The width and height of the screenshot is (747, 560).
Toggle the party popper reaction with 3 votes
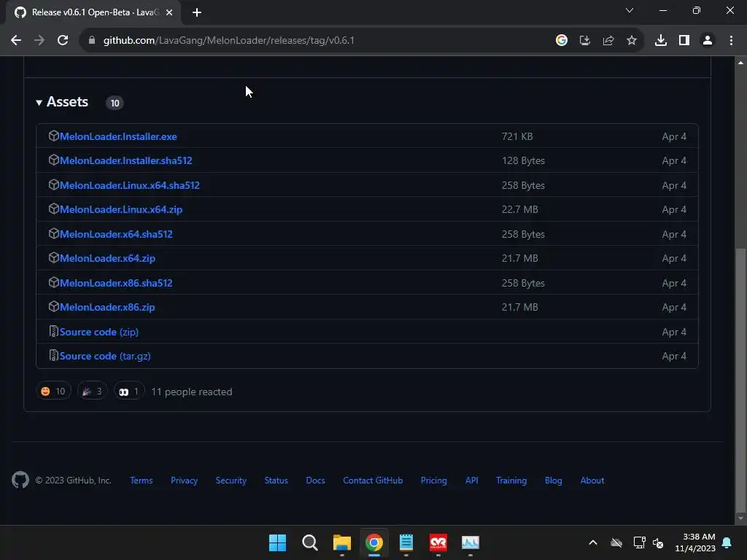[93, 391]
